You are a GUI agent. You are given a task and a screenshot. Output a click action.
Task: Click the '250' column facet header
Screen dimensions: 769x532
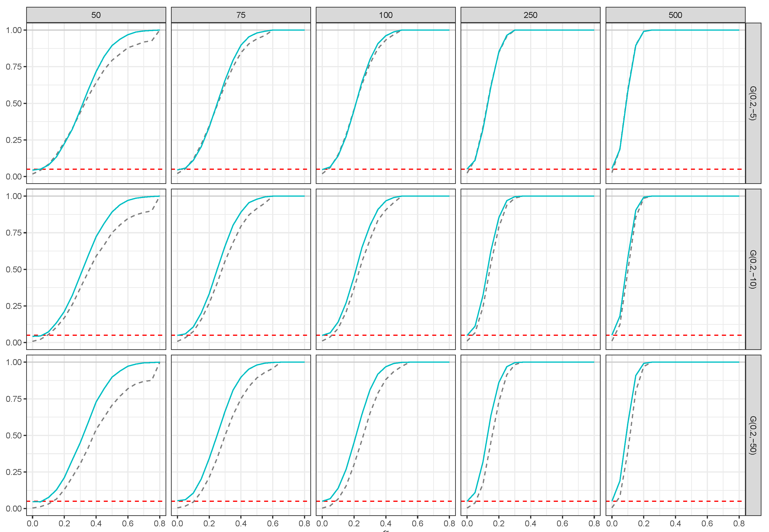pos(530,15)
